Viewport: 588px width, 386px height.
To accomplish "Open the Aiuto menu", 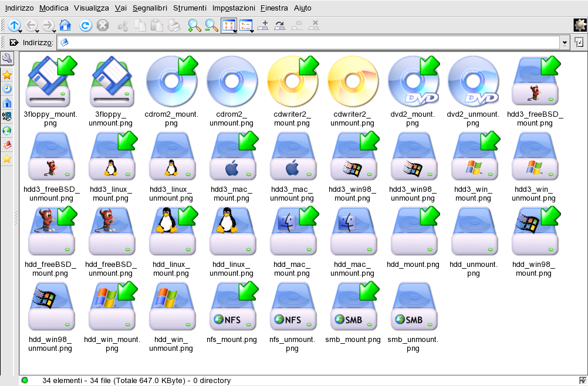I will click(x=303, y=8).
